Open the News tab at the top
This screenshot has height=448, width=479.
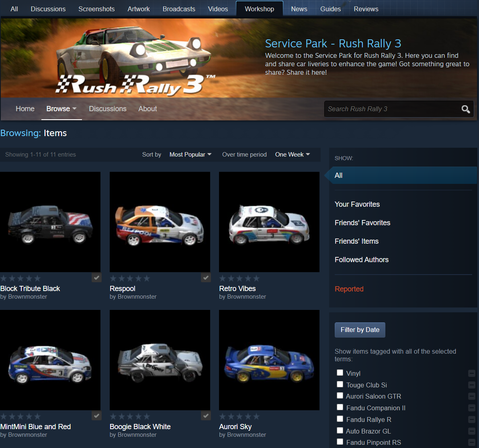point(299,8)
